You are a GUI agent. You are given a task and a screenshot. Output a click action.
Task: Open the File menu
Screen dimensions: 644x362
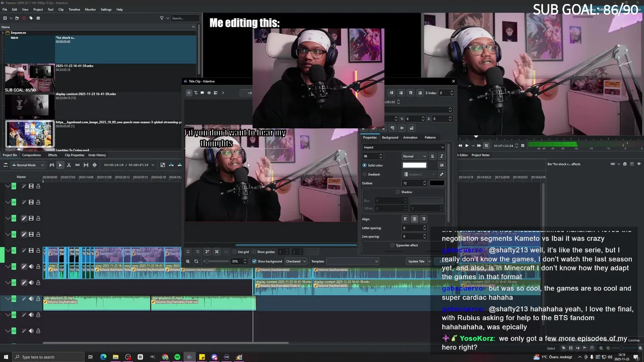4,10
